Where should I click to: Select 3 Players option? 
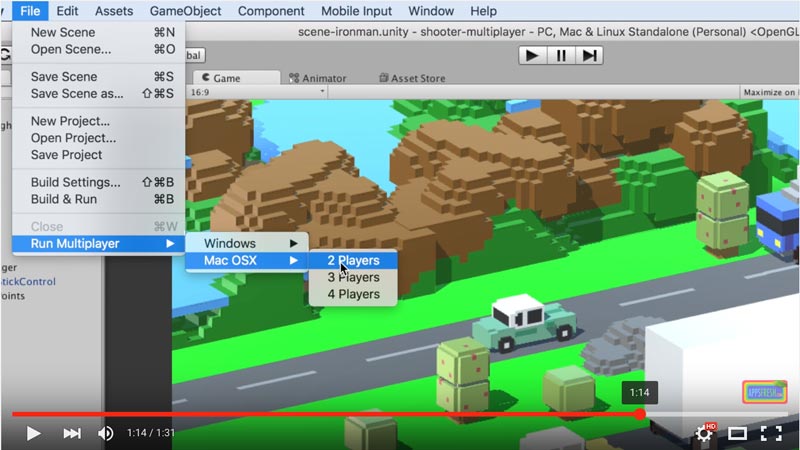[x=353, y=277]
